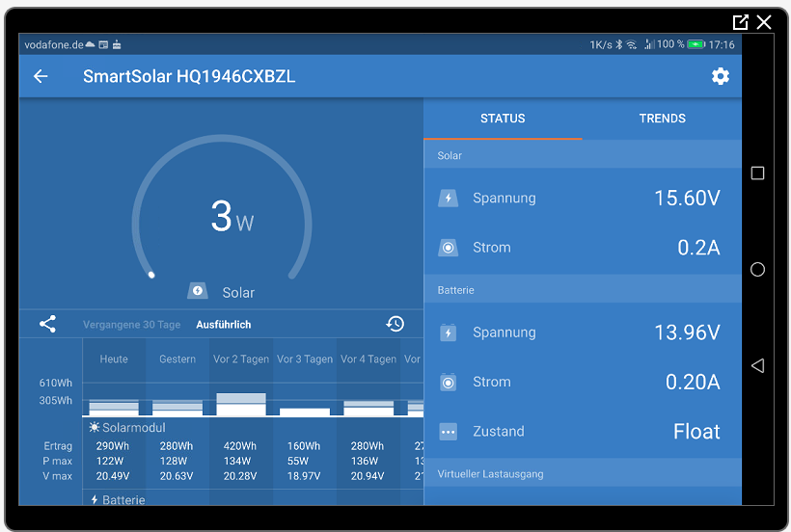Image resolution: width=791 pixels, height=532 pixels.
Task: Select the Gestern column header
Action: pyautogui.click(x=177, y=359)
